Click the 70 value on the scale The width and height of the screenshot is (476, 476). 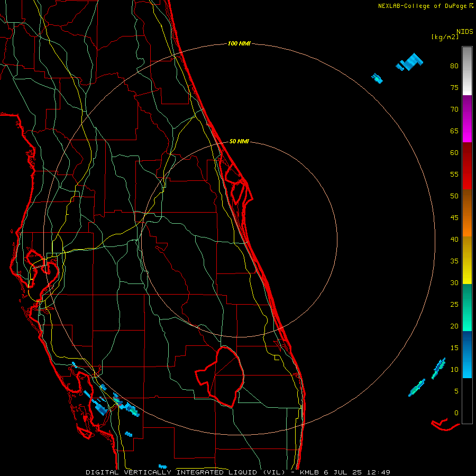[454, 109]
